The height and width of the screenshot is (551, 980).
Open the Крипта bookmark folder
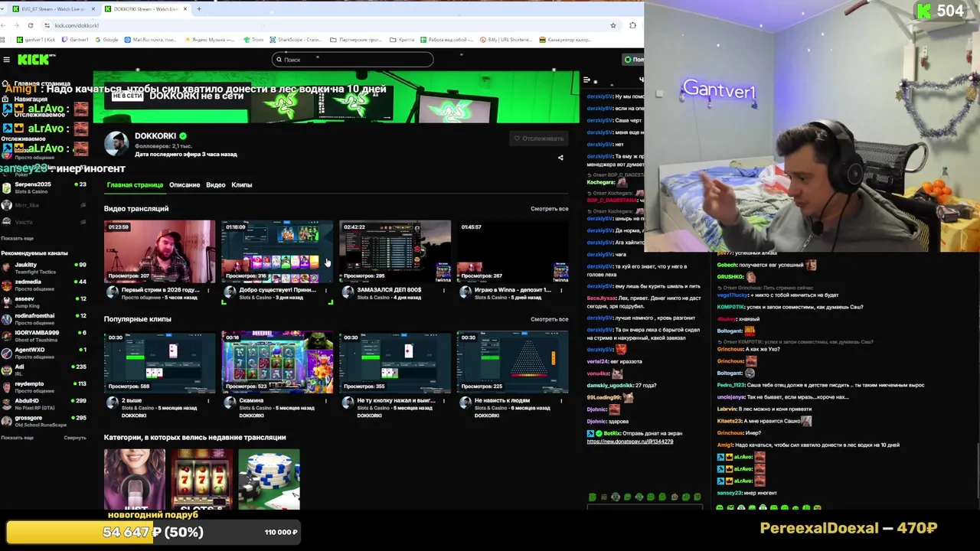402,40
